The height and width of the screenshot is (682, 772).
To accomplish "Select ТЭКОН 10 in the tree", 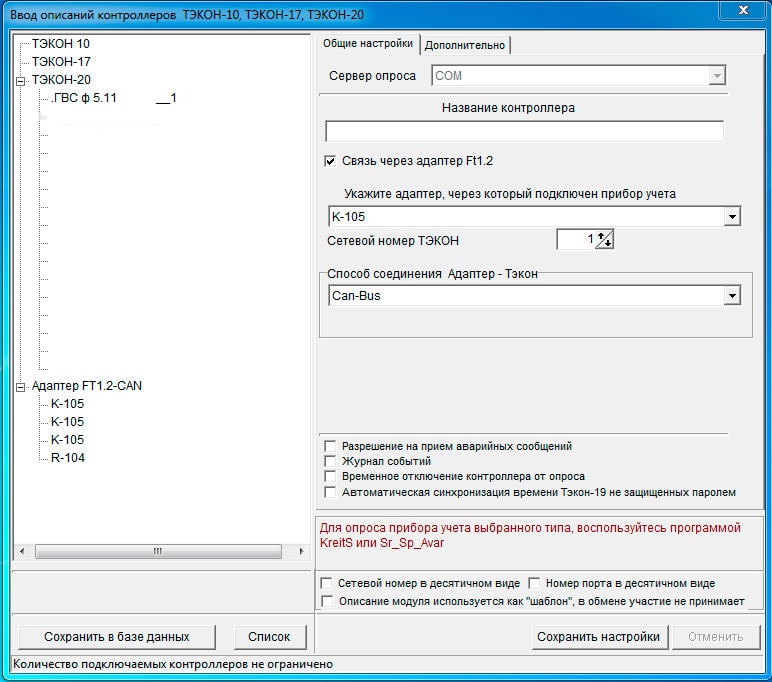I will point(60,44).
